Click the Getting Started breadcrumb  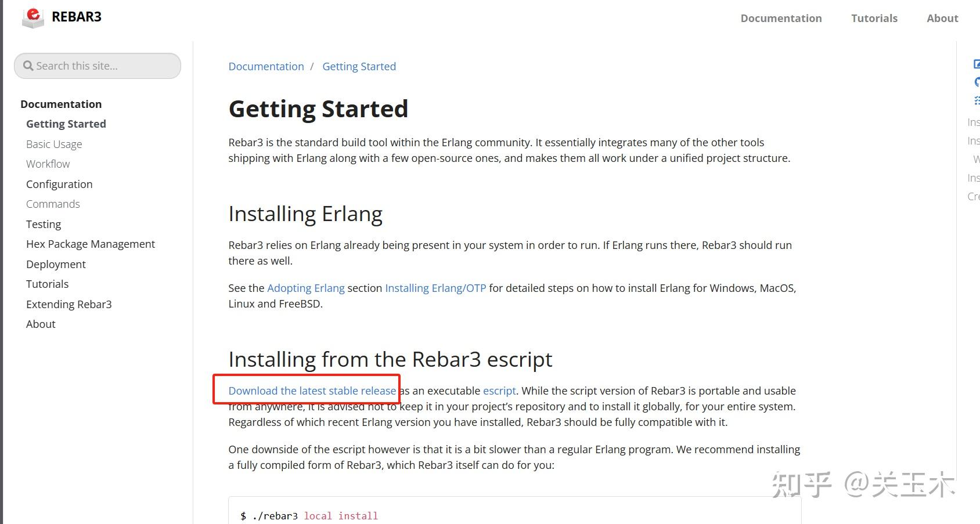coord(359,66)
